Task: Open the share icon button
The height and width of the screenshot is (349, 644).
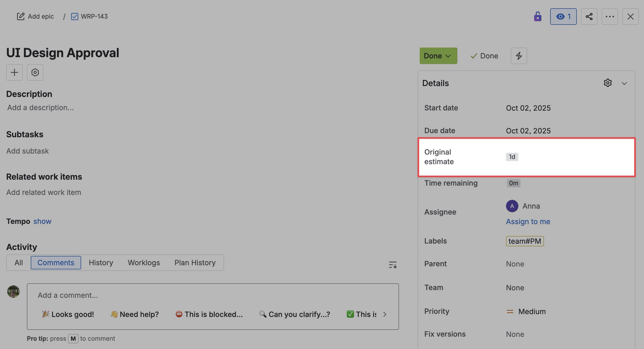Action: pos(589,17)
